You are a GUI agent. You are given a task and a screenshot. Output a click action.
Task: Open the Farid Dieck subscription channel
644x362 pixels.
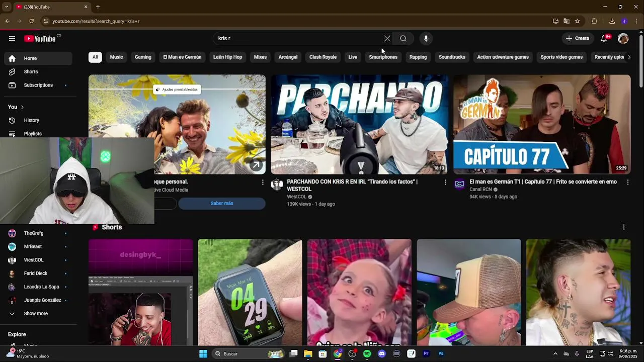(38, 274)
